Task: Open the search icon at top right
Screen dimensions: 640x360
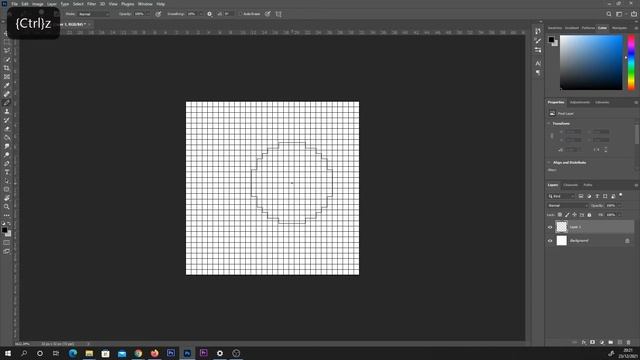Action: click(x=609, y=14)
